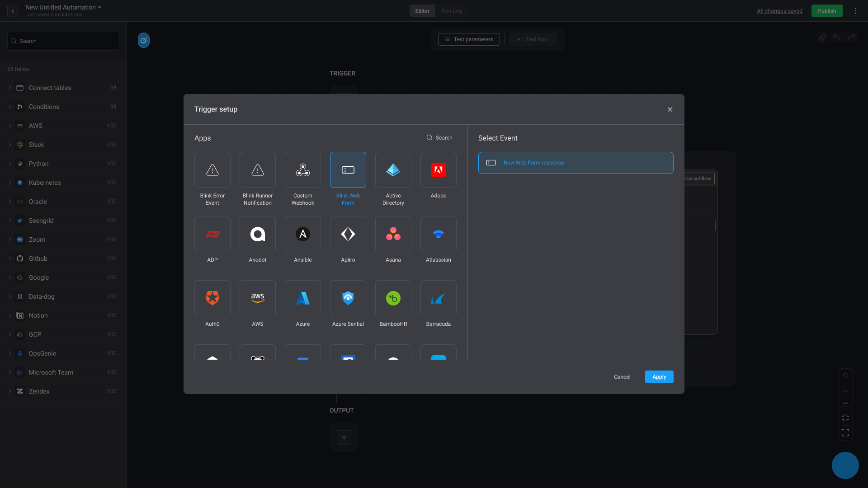This screenshot has width=868, height=488.
Task: Open the Zoom sidebar item
Action: coord(63,239)
